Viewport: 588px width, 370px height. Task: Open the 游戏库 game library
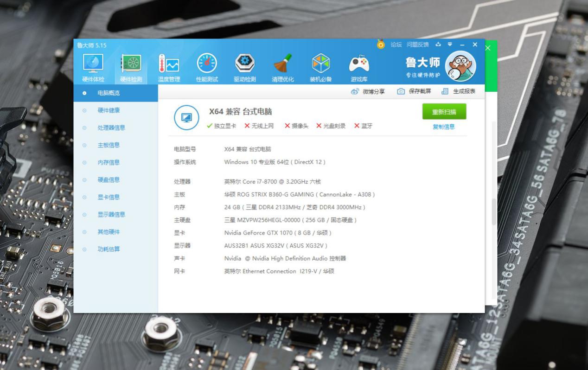tap(359, 68)
